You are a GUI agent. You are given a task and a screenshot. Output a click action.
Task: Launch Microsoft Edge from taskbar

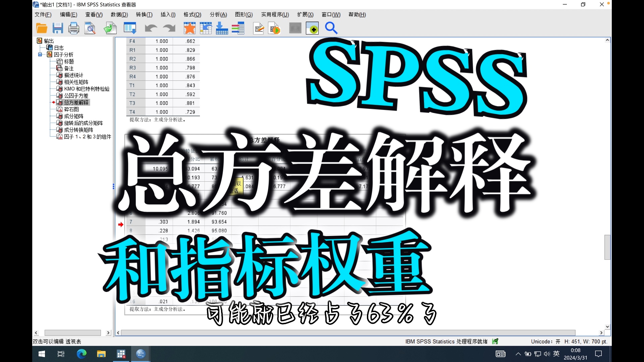pyautogui.click(x=82, y=354)
